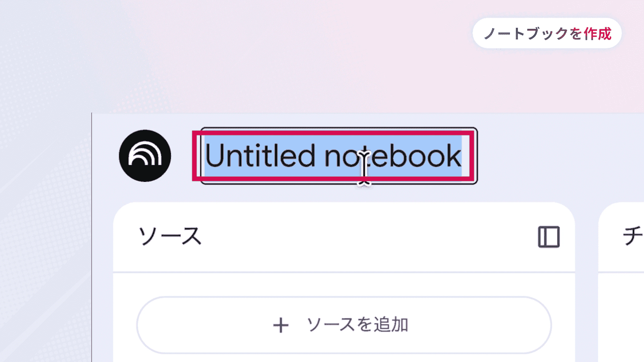Click the red 作成 text in top button
644x362 pixels.
point(598,34)
